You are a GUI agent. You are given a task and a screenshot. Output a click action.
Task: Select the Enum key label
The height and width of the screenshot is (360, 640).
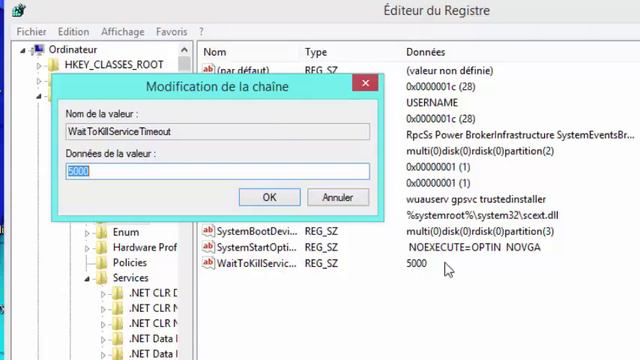coord(126,232)
